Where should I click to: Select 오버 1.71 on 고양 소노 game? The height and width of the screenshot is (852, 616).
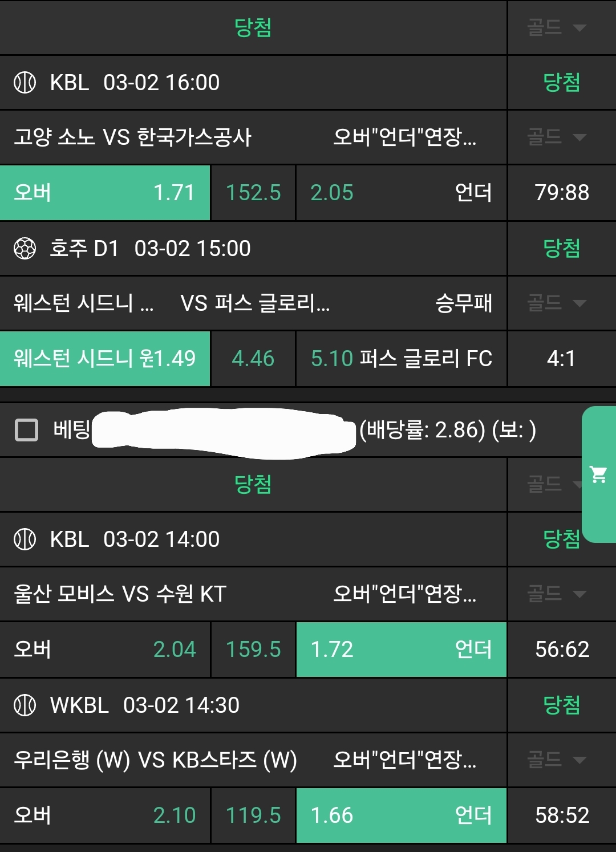click(105, 193)
